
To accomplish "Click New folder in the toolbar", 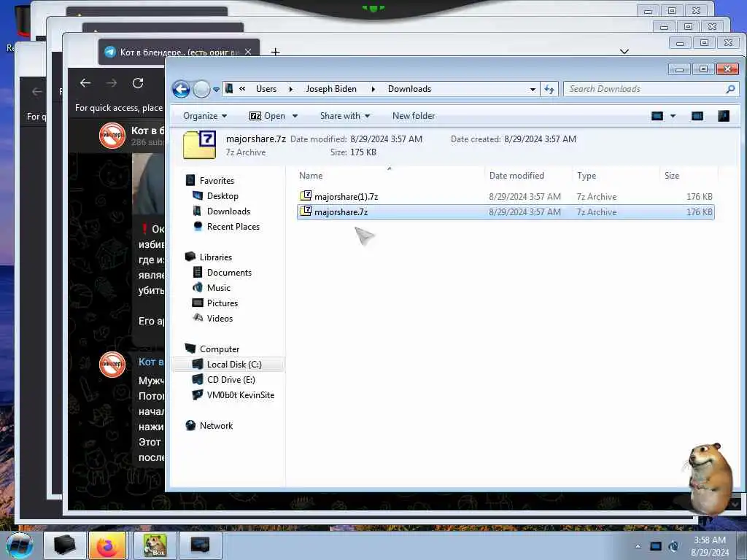I will coord(414,116).
